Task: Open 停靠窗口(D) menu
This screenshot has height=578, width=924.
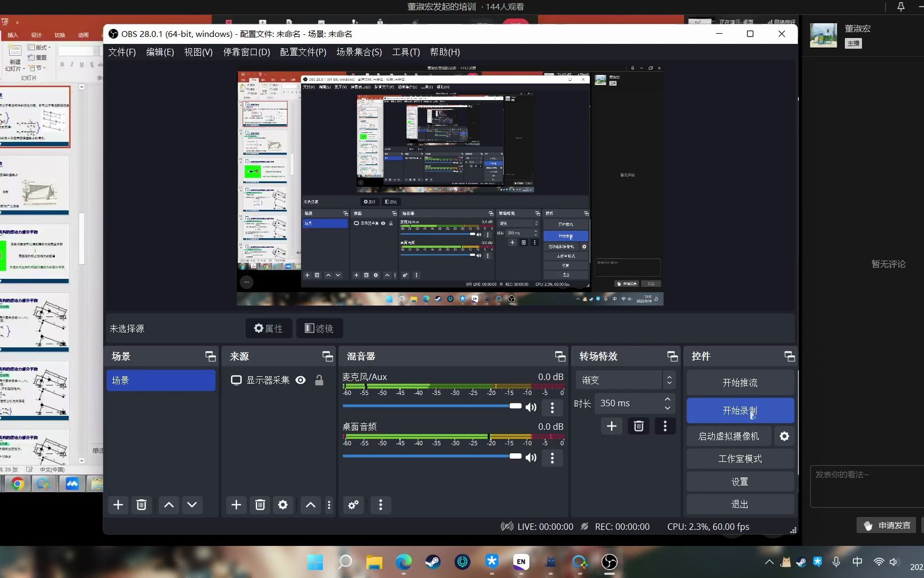Action: (247, 52)
